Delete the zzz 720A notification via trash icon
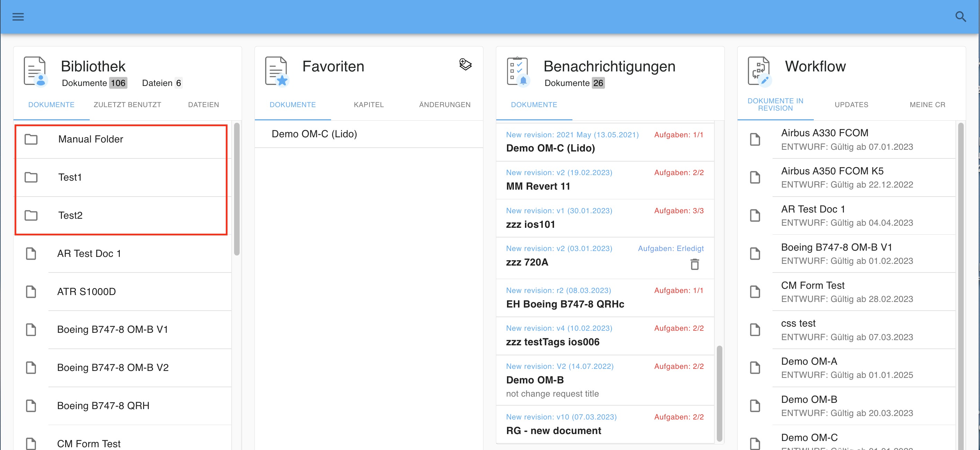980x450 pixels. [x=694, y=264]
